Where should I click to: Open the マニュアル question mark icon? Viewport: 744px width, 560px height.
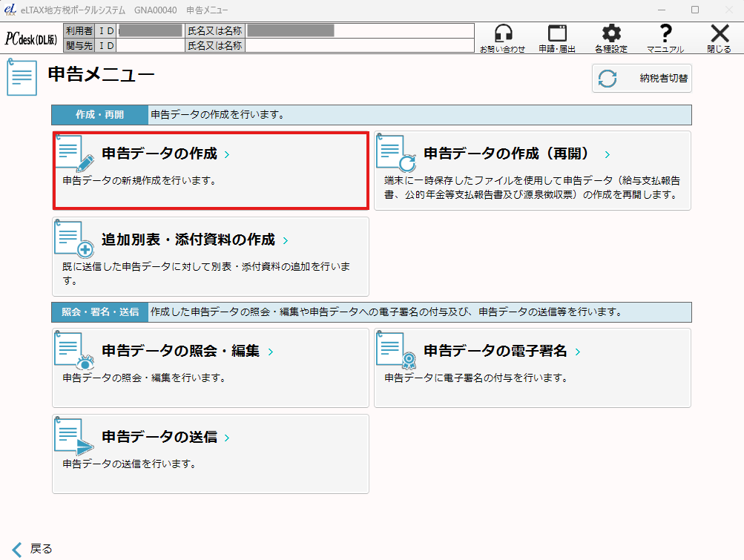click(665, 34)
